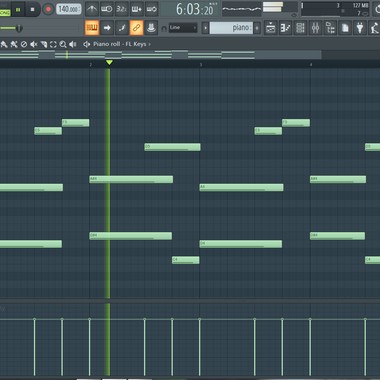This screenshot has height=380, width=380.
Task: Open the CPU and 127 MB memory panel
Action: pyautogui.click(x=335, y=9)
